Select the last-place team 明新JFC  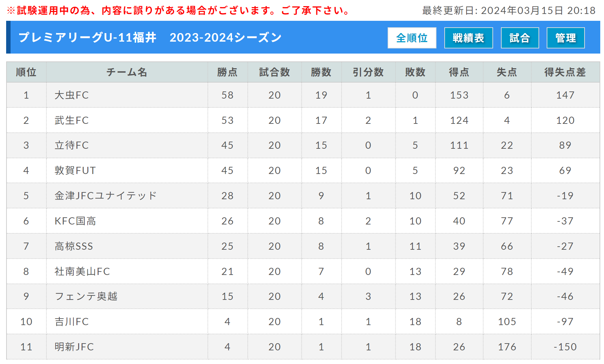tap(74, 347)
